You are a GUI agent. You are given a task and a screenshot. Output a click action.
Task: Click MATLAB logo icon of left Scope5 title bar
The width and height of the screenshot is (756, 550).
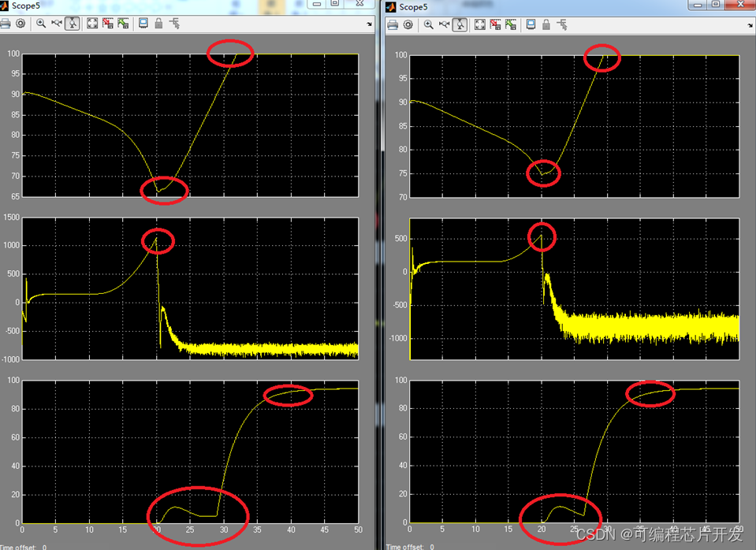pyautogui.click(x=4, y=6)
